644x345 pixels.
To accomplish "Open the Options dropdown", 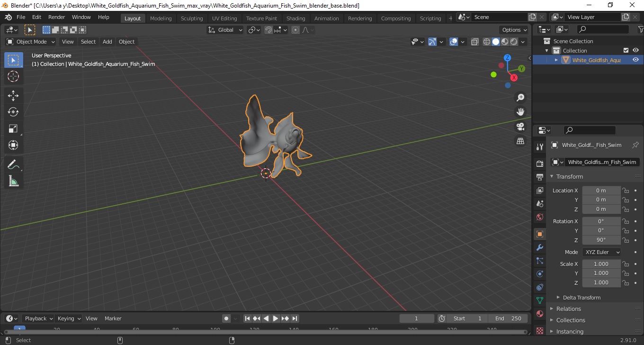I will (x=515, y=30).
